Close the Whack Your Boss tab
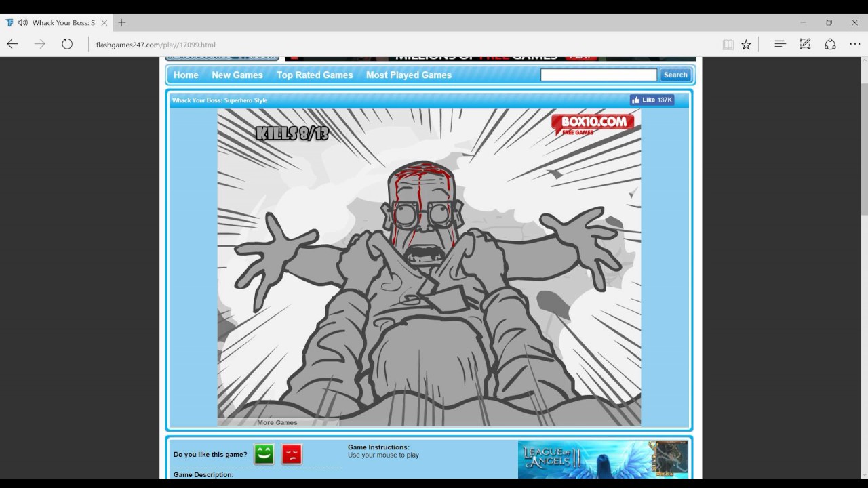Screen dimensions: 868x488 point(104,22)
